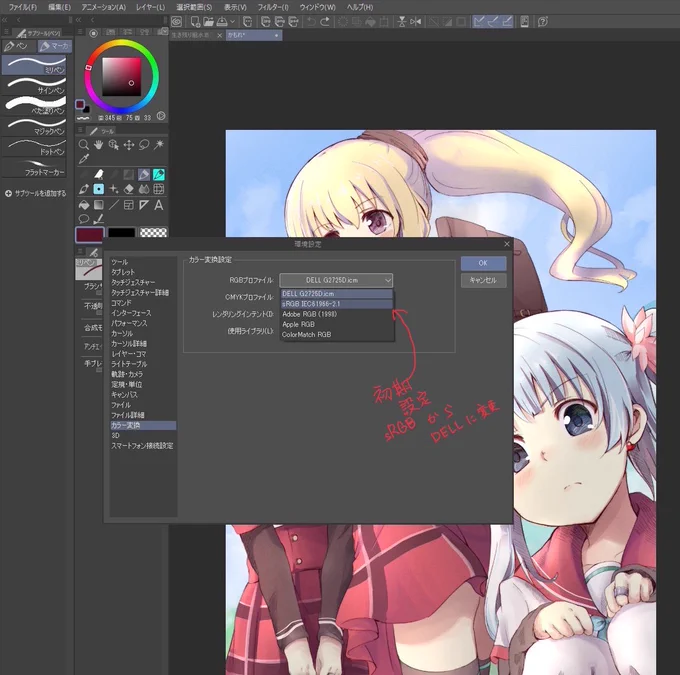The image size is (680, 675).
Task: Open the ヘルプ(H) menu
Action: tap(360, 7)
